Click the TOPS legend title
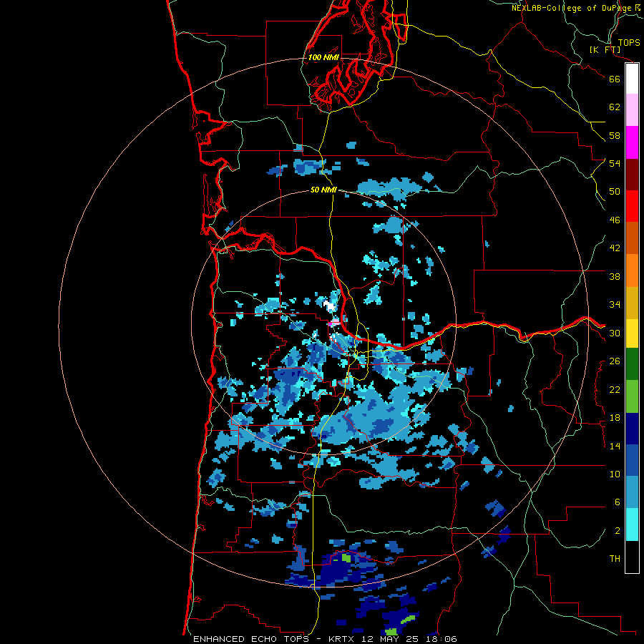This screenshot has height=644, width=644. pyautogui.click(x=629, y=42)
